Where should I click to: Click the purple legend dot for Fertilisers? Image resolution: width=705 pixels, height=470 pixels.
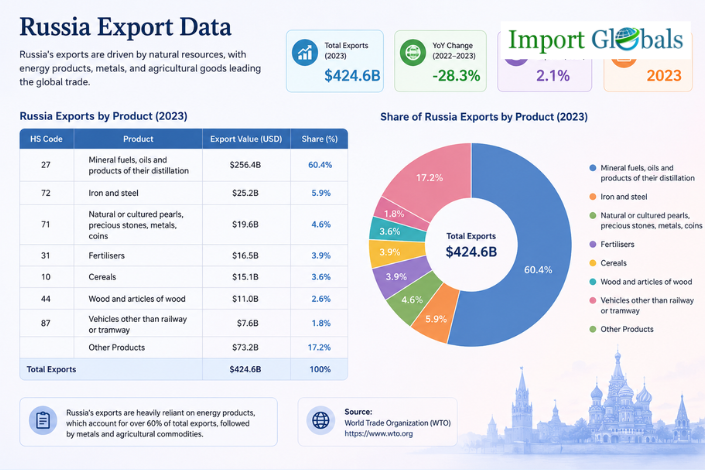tap(593, 244)
